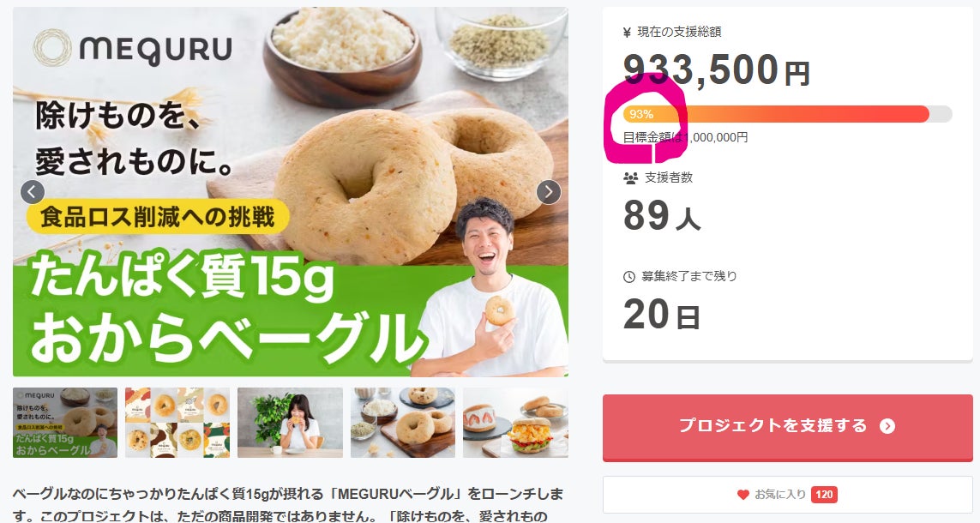This screenshot has height=523, width=980.
Task: Click the next image arrow on the carousel
Action: point(549,192)
